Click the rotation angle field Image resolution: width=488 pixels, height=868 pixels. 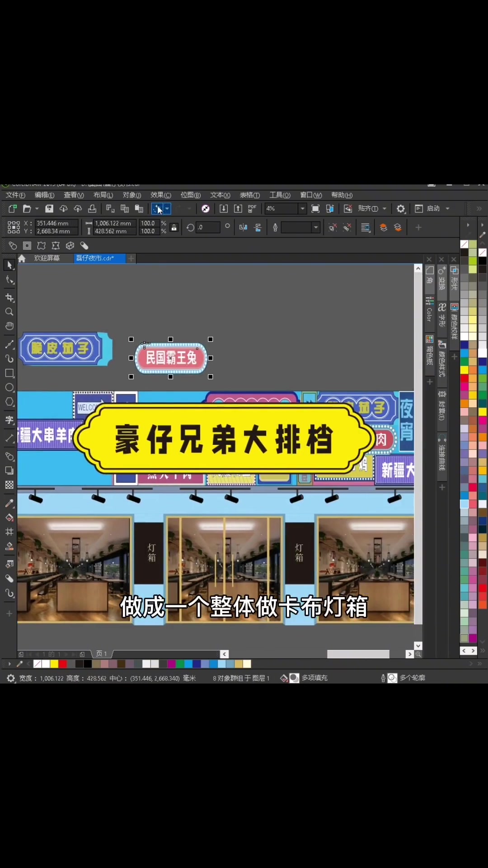pos(209,227)
